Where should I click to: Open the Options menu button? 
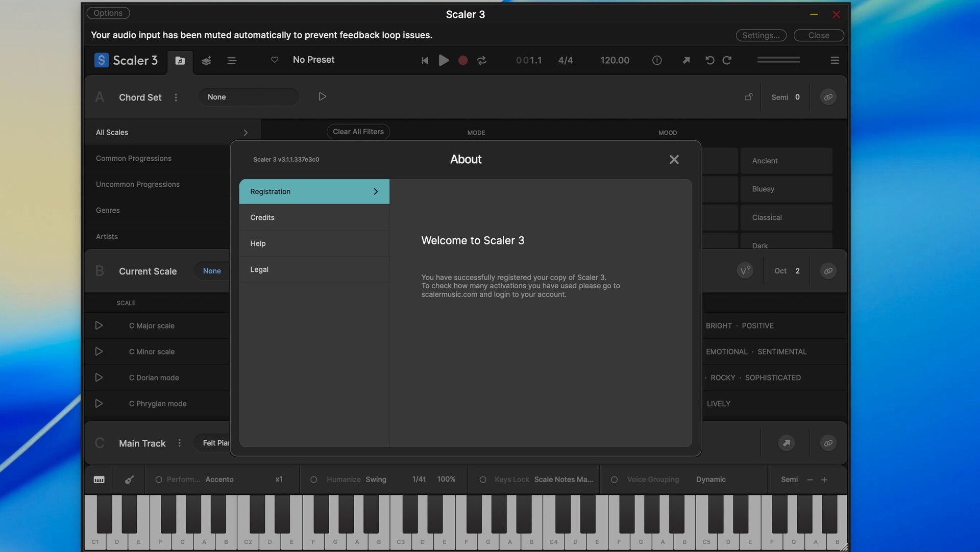tap(108, 13)
